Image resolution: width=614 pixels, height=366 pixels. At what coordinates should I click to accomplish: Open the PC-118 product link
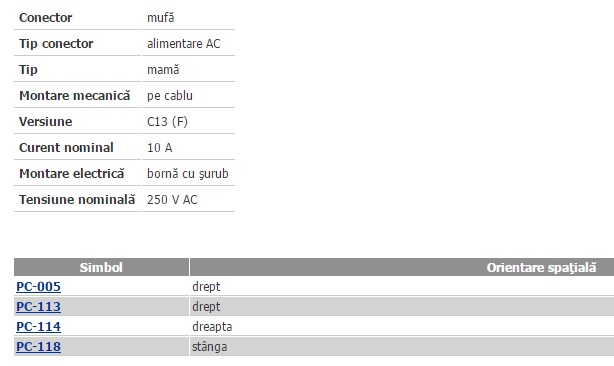coord(38,346)
